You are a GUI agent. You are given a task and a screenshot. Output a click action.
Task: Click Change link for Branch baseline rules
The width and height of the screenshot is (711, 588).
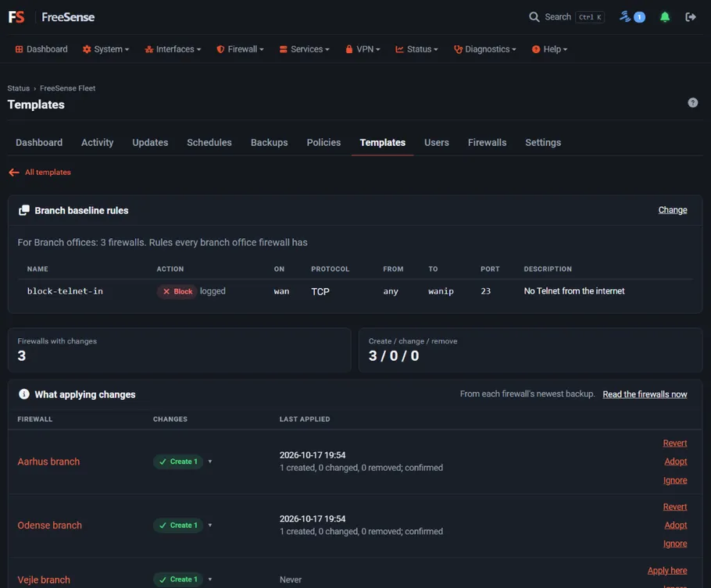(673, 210)
